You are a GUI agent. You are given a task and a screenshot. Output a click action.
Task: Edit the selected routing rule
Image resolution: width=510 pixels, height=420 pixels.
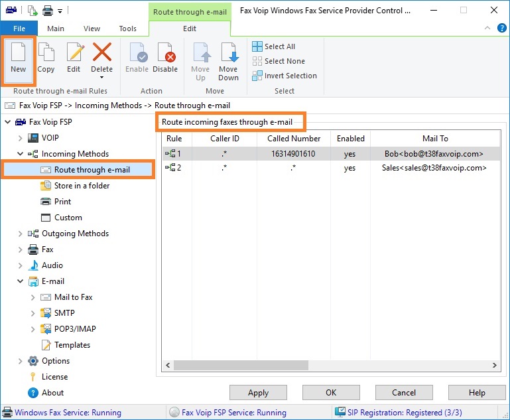pyautogui.click(x=74, y=58)
